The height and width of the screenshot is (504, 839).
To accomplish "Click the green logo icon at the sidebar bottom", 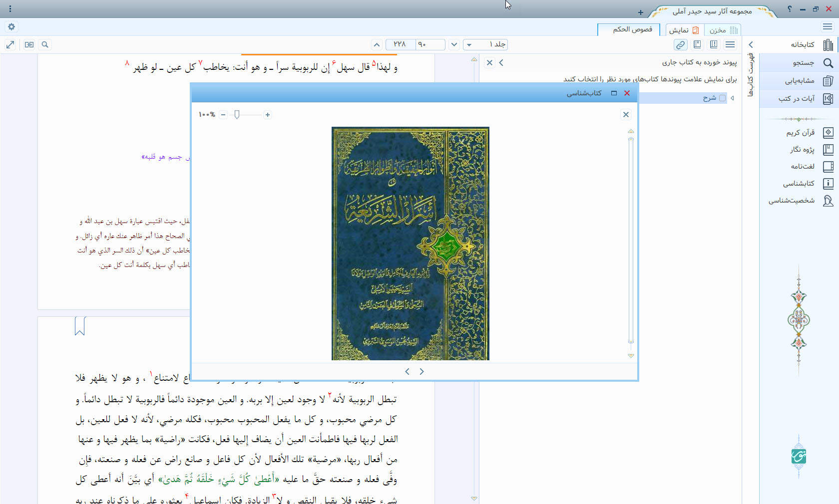I will point(799,456).
